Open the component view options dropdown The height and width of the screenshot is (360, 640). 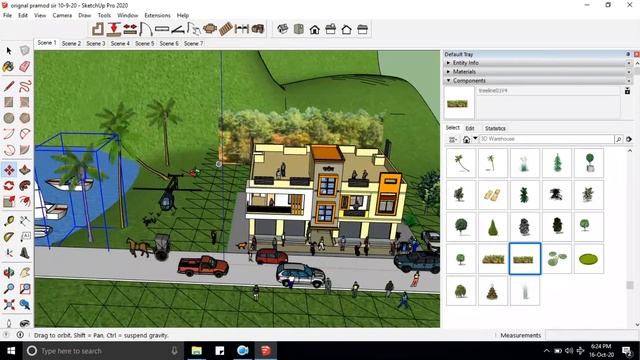pos(453,140)
